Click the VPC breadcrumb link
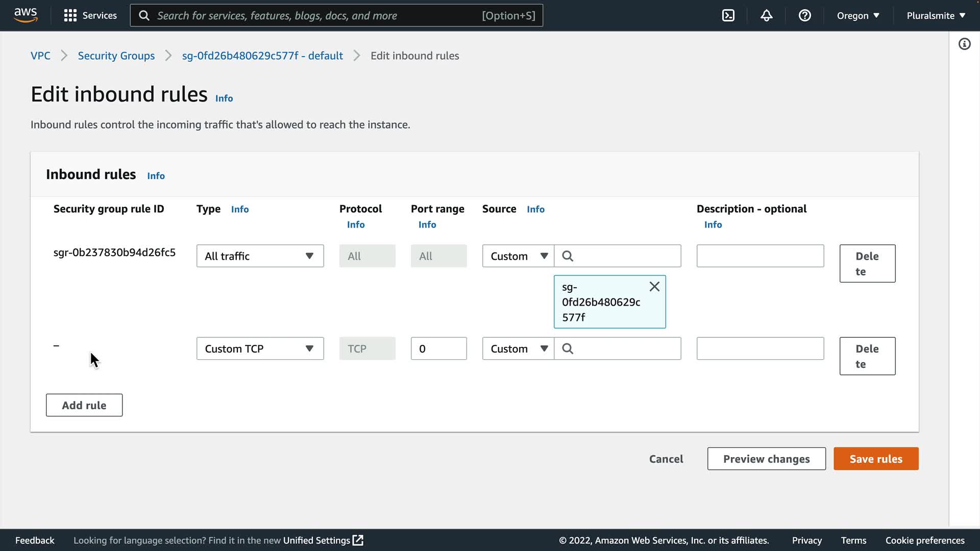 click(x=40, y=56)
